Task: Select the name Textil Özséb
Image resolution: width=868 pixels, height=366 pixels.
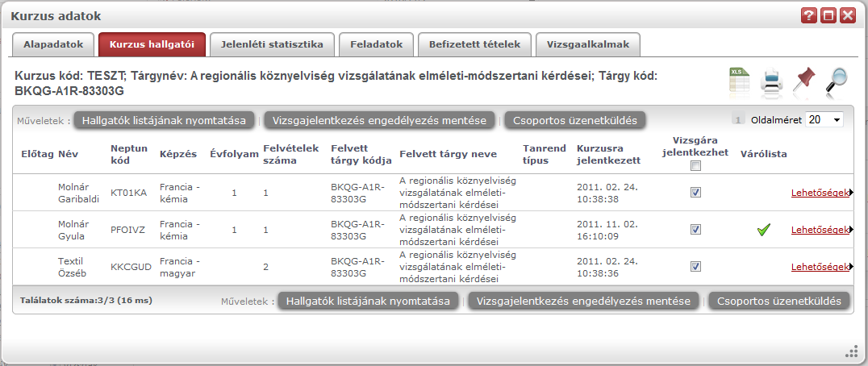Action: tap(73, 267)
